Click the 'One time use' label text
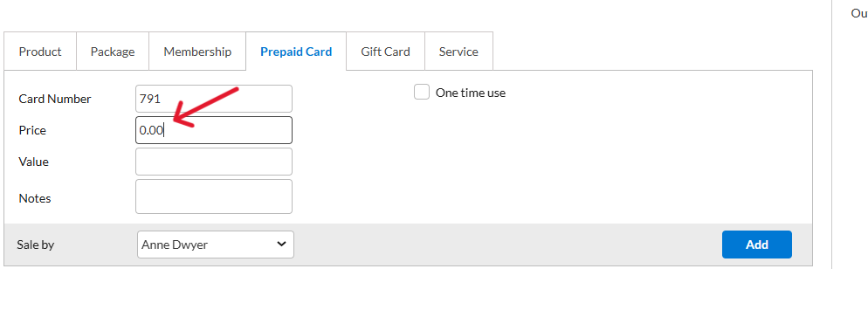The image size is (868, 317). point(471,93)
